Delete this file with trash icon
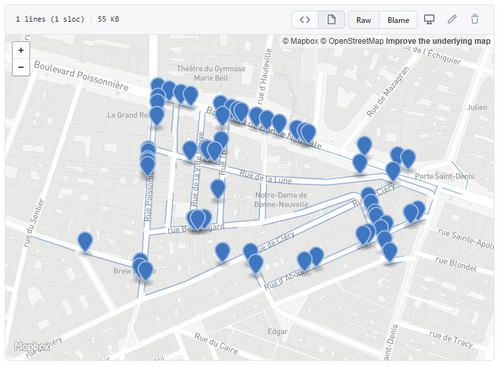 475,19
